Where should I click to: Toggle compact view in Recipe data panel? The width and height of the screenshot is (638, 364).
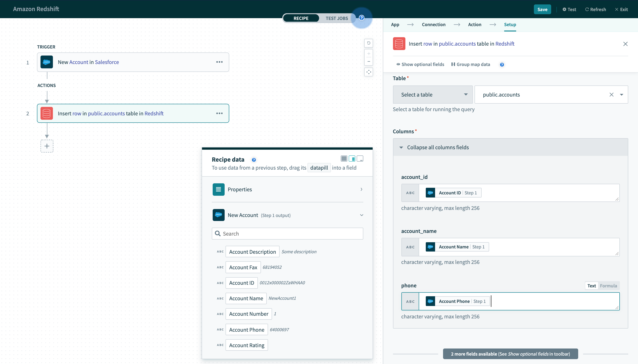tap(360, 159)
